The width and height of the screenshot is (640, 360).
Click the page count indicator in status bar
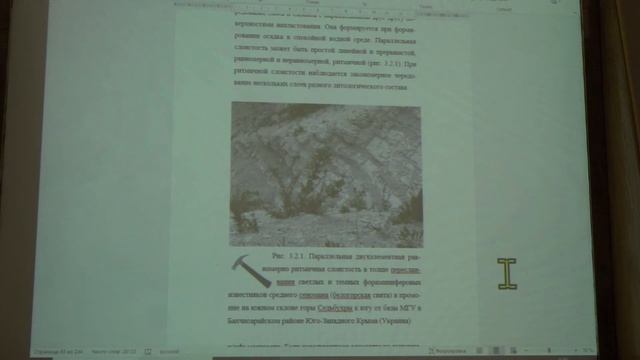click(58, 351)
